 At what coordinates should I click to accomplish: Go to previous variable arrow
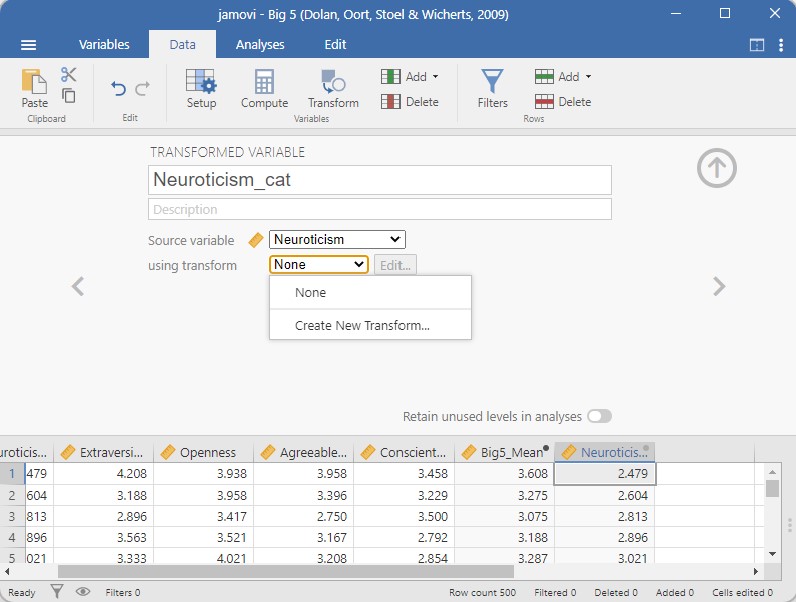[78, 286]
